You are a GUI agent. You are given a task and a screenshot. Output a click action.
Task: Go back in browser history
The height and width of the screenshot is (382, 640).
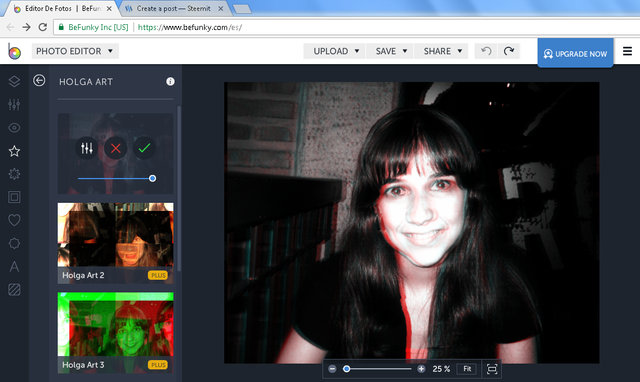(x=11, y=27)
